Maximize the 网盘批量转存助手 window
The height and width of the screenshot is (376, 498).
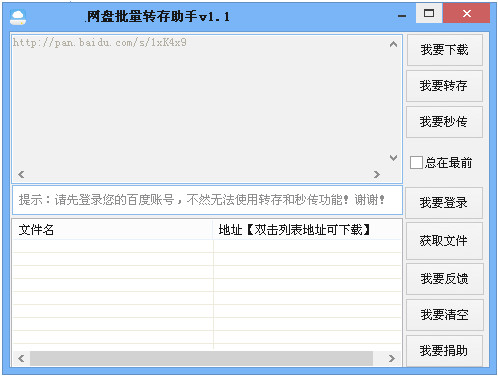coord(429,13)
